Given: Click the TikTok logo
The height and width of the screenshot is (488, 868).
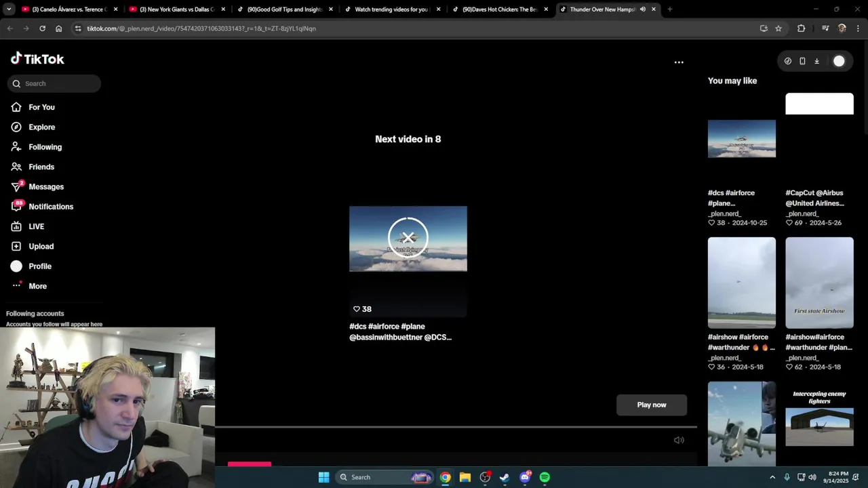Looking at the screenshot, I should pyautogui.click(x=37, y=59).
